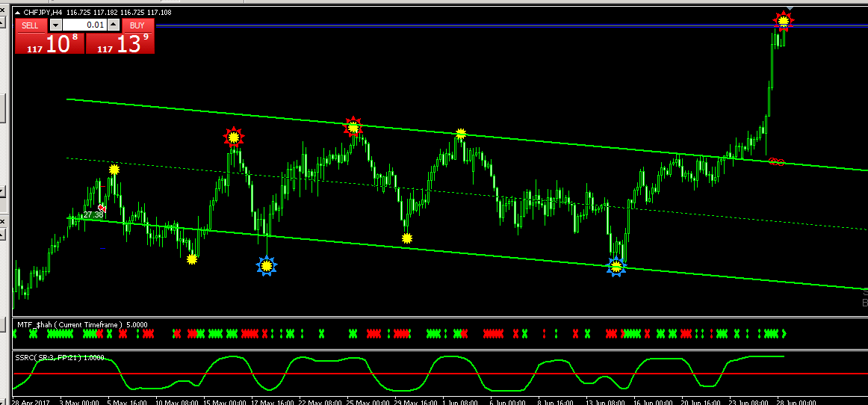Click the 15 May 00:00 time label
The image size is (868, 405).
(223, 402)
